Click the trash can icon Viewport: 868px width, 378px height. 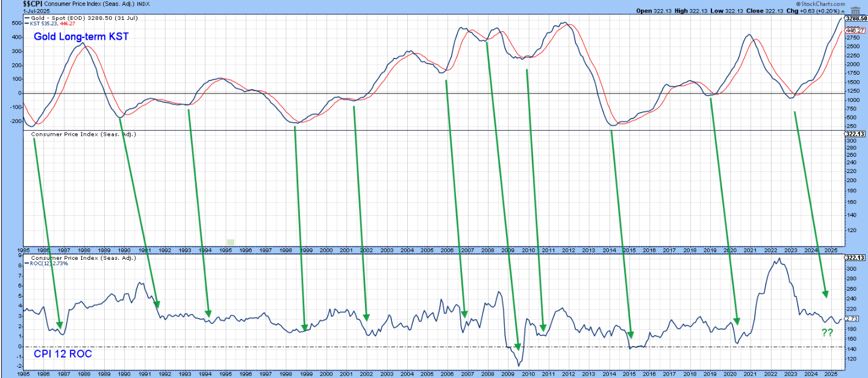pyautogui.click(x=855, y=11)
